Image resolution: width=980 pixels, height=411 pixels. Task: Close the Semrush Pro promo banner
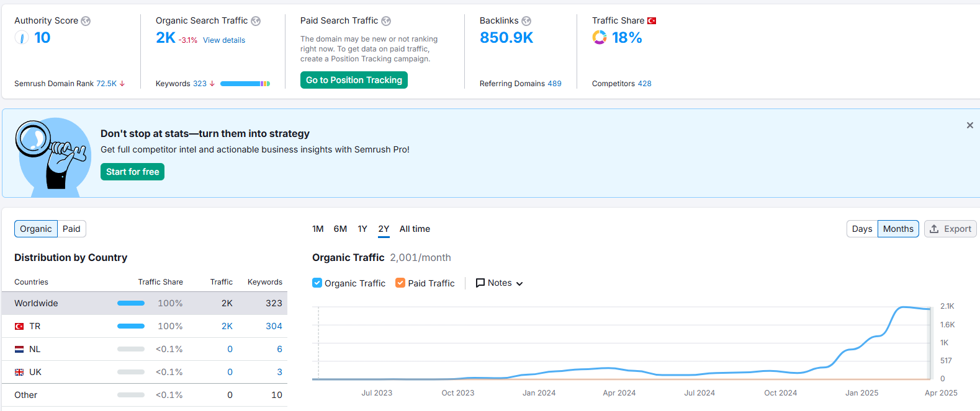coord(970,125)
